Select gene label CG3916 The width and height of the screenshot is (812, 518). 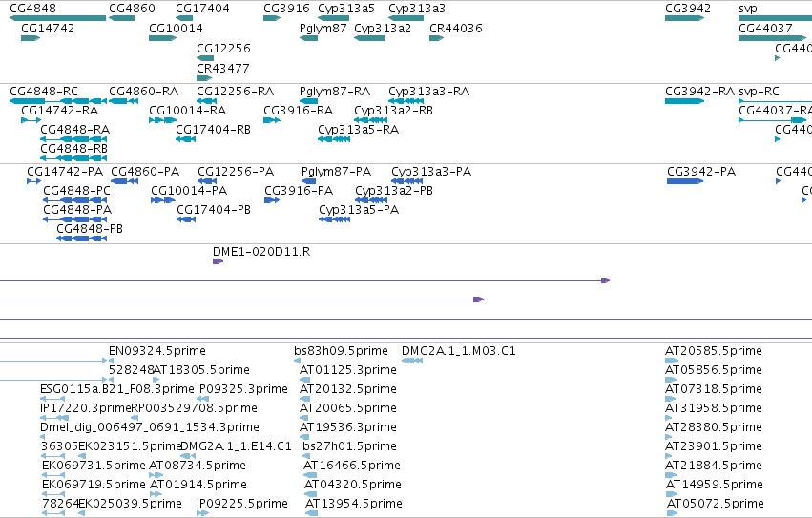286,9
